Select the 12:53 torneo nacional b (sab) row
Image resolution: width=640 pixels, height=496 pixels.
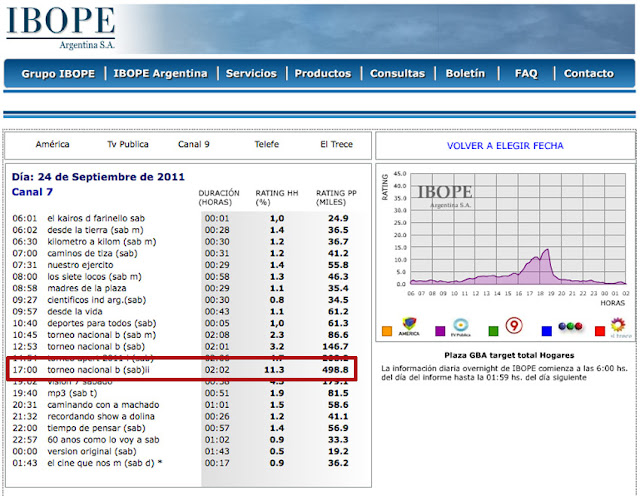point(180,347)
